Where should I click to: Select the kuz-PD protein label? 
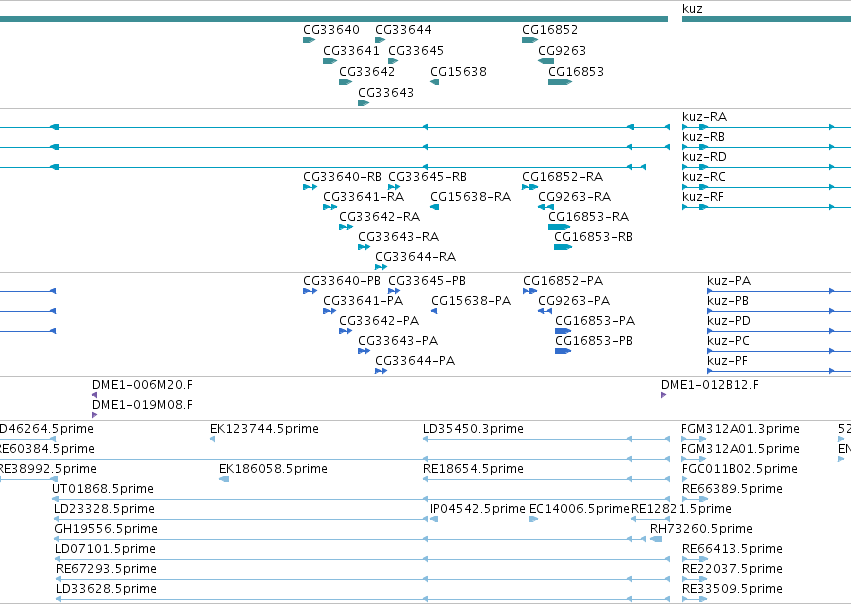coord(729,321)
